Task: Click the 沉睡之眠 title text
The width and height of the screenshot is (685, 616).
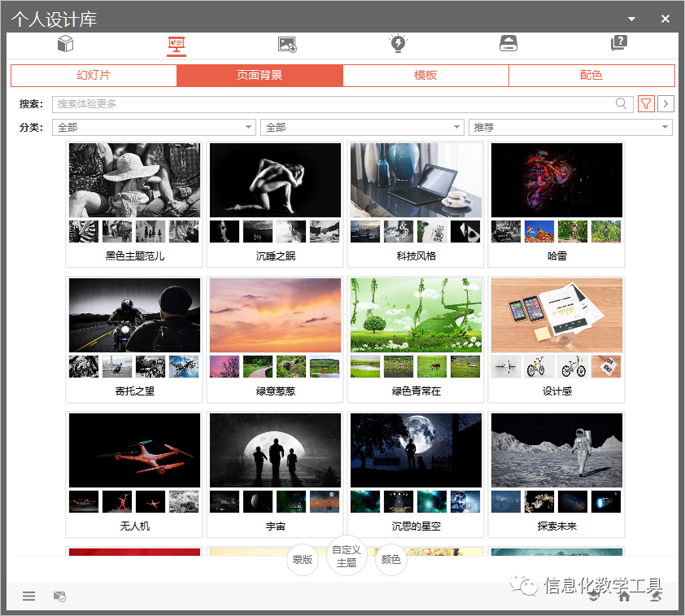Action: 275,256
